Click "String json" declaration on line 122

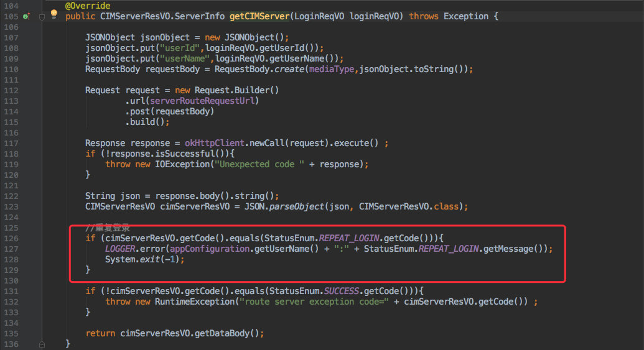click(113, 196)
